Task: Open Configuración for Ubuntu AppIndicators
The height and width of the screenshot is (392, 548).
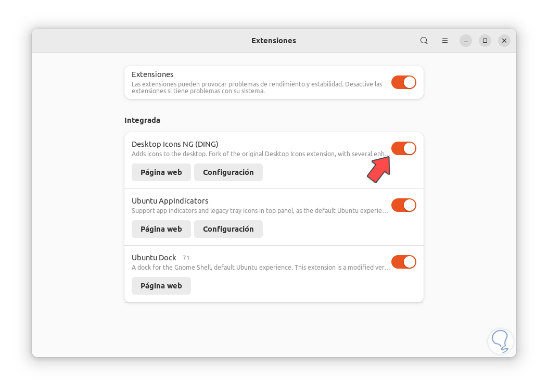Action: click(x=228, y=229)
